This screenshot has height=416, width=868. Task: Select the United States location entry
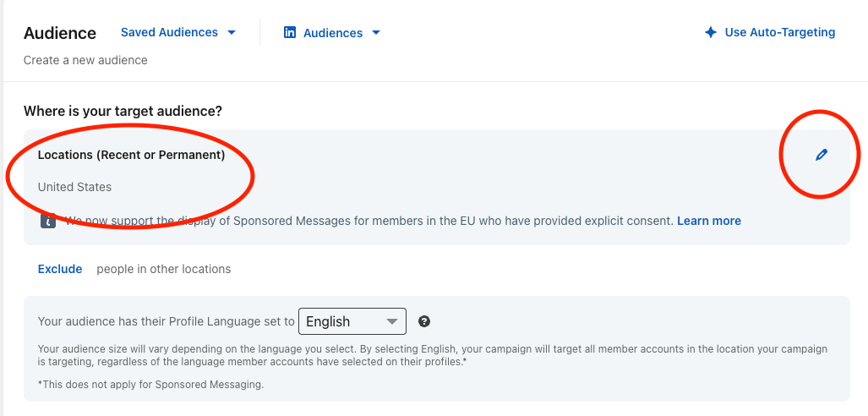[74, 187]
